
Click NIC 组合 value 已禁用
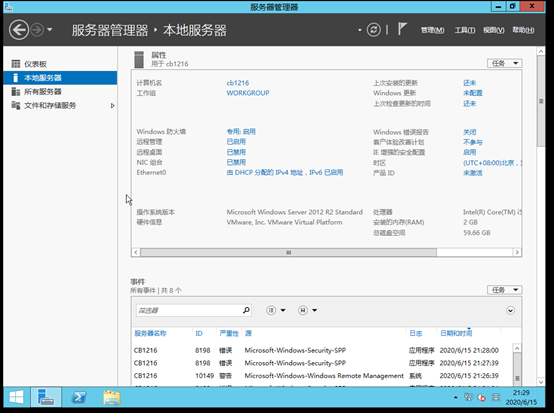pyautogui.click(x=236, y=162)
